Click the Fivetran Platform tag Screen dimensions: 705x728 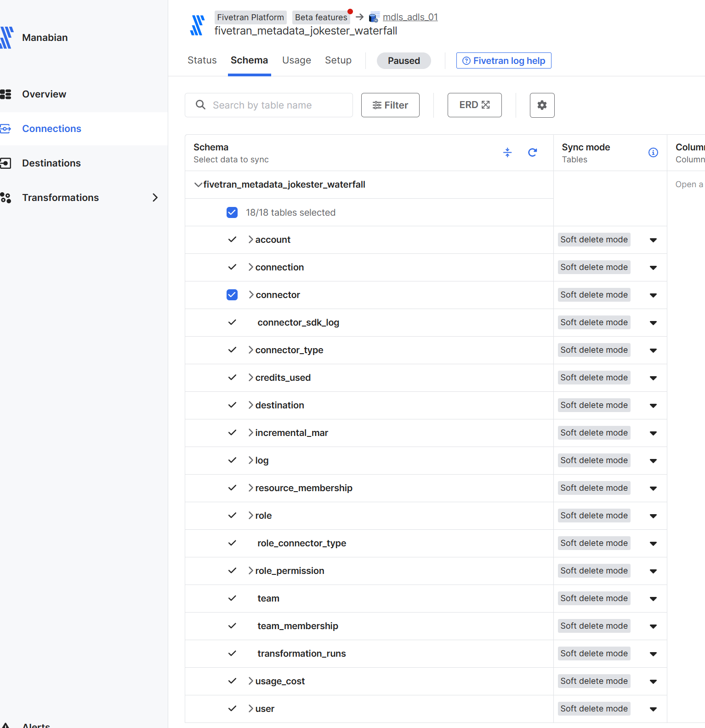pos(250,17)
